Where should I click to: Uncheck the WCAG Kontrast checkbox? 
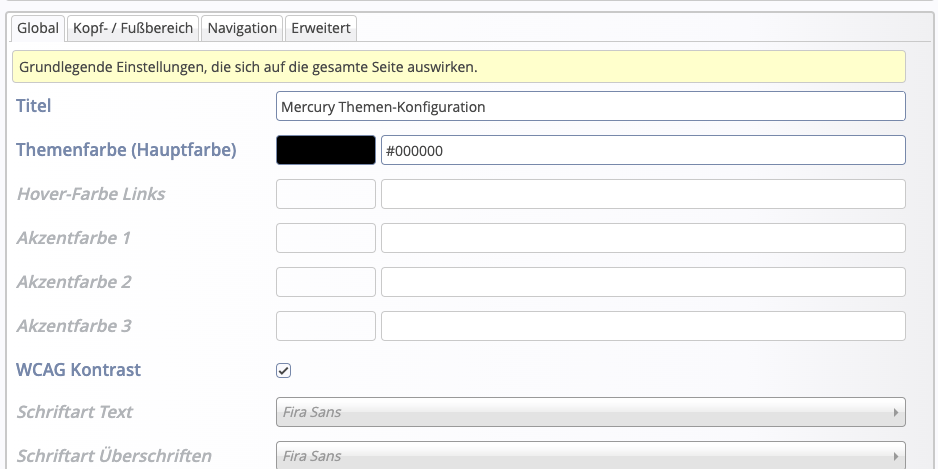tap(284, 371)
